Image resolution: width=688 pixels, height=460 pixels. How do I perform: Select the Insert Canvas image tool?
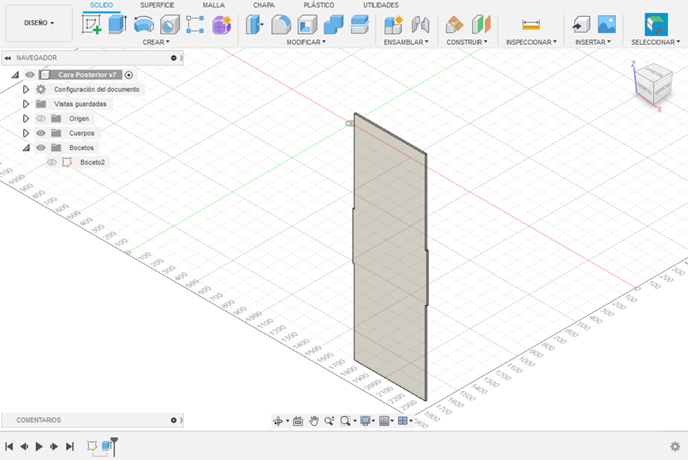tap(607, 24)
